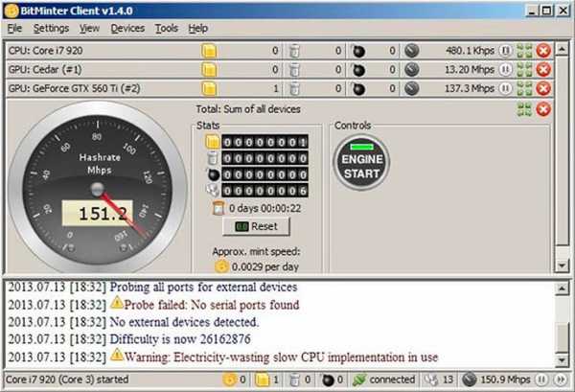Open the View menu

tap(89, 28)
